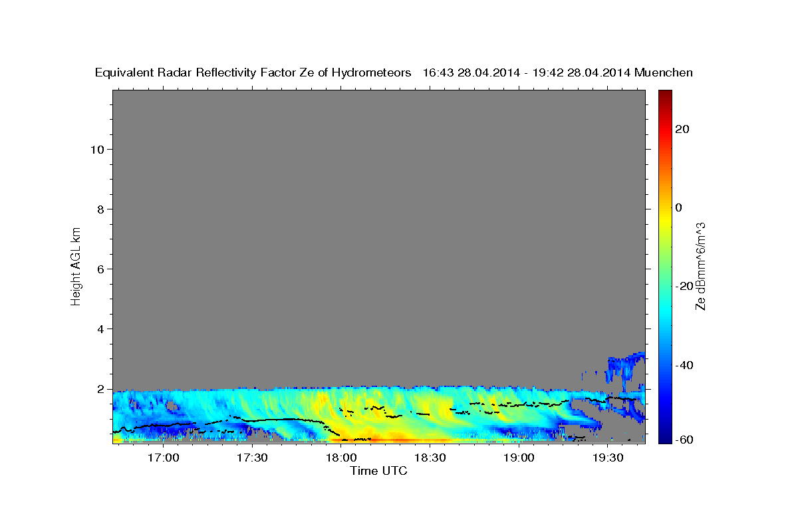Click the '2' height tick label
The width and height of the screenshot is (798, 532).
[100, 388]
